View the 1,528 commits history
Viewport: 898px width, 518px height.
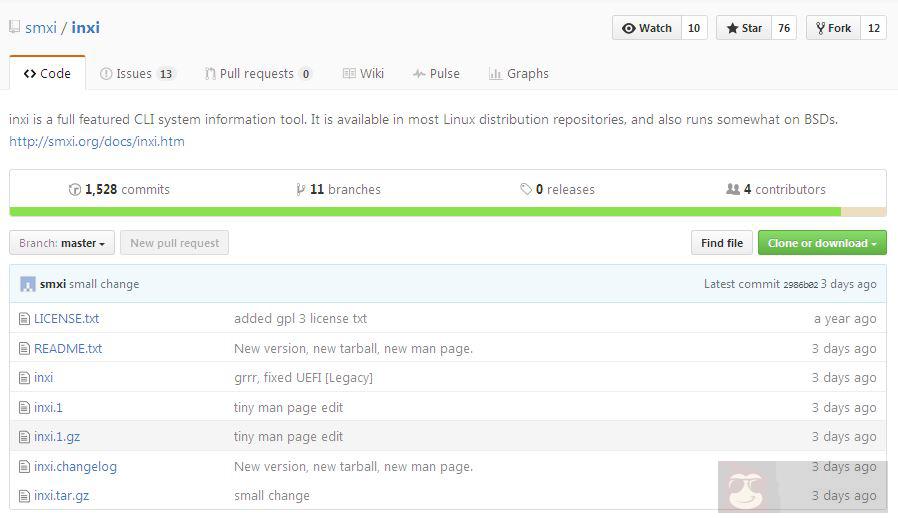tap(119, 189)
